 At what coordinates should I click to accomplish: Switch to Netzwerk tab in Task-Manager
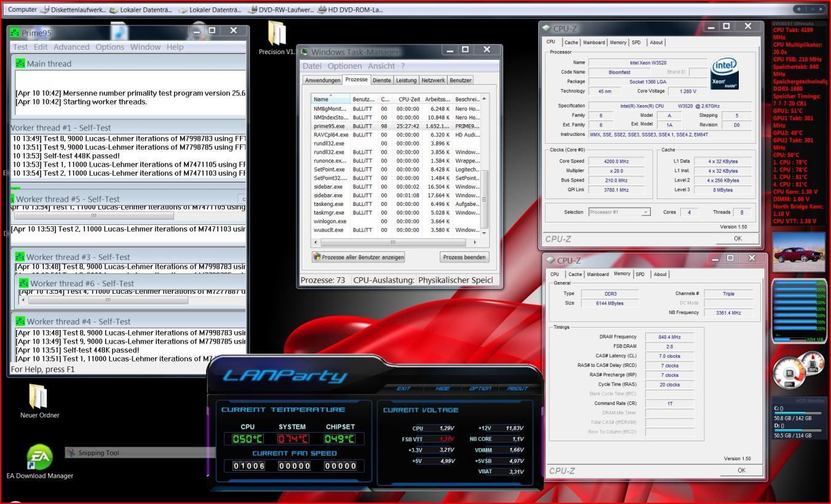(x=433, y=80)
